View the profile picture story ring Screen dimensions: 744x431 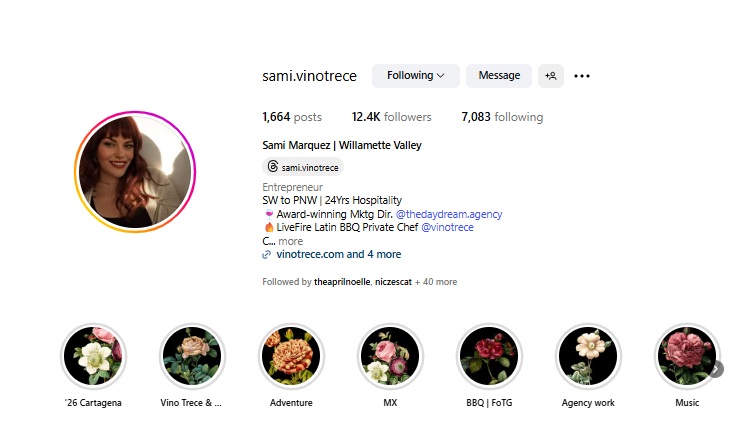coord(135,172)
